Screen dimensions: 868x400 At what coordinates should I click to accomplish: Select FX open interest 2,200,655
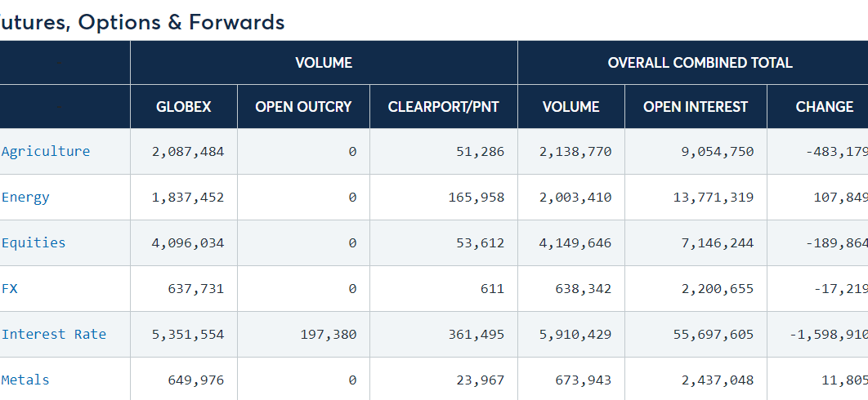pos(718,288)
